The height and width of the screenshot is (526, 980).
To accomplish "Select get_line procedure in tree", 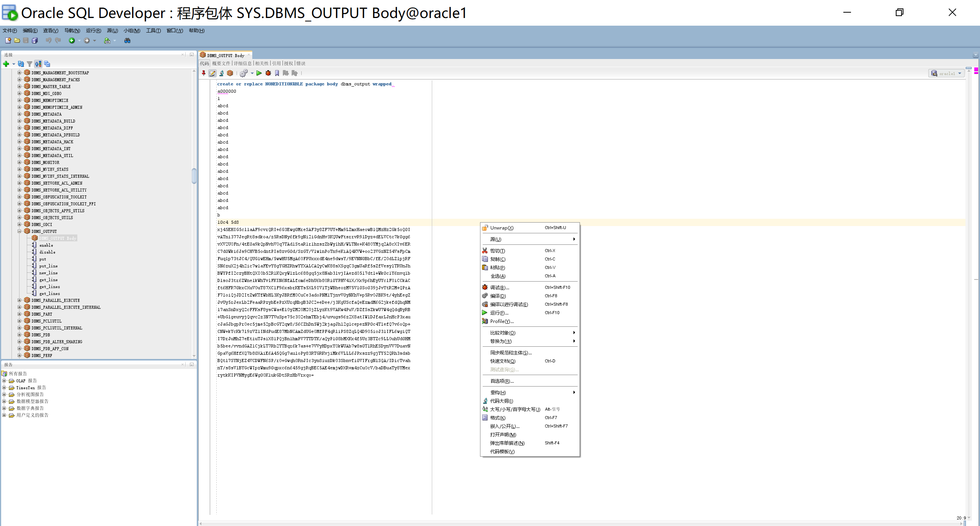I will [x=48, y=280].
